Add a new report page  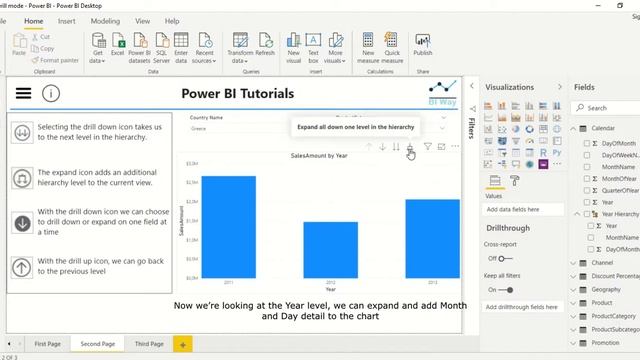click(182, 344)
